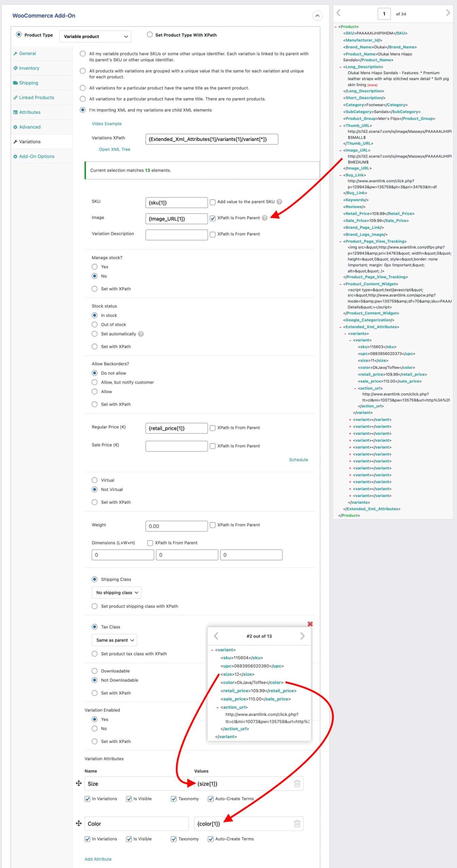Show next variant in preview popup
457x868 pixels.
(302, 636)
